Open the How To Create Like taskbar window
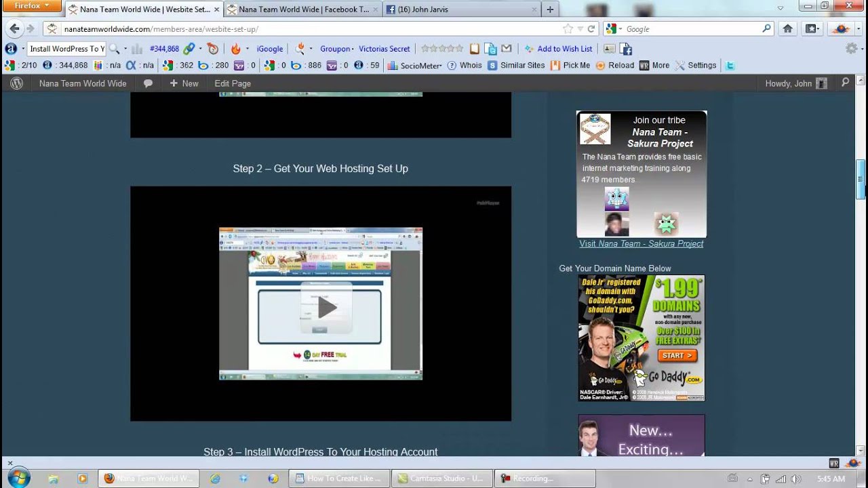This screenshot has height=488, width=868. pos(340,479)
